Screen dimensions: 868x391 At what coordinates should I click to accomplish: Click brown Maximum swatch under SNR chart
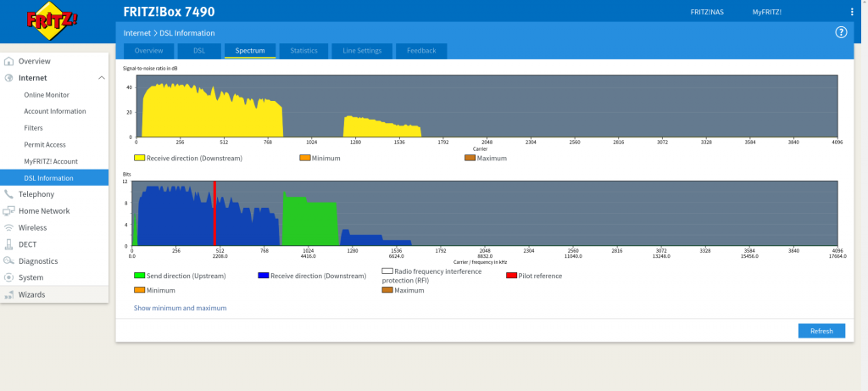470,158
